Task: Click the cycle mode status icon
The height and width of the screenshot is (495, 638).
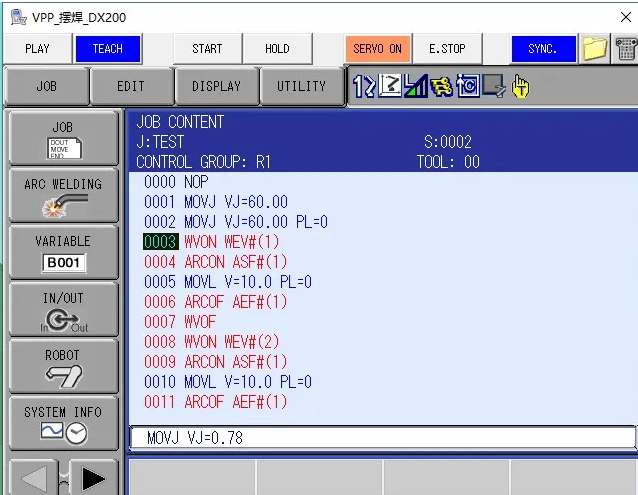Action: (468, 86)
